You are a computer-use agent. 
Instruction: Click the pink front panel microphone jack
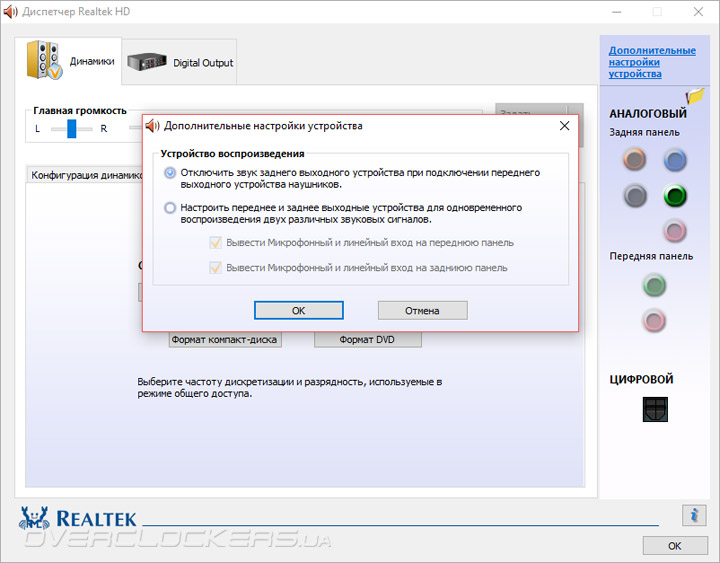(x=654, y=320)
